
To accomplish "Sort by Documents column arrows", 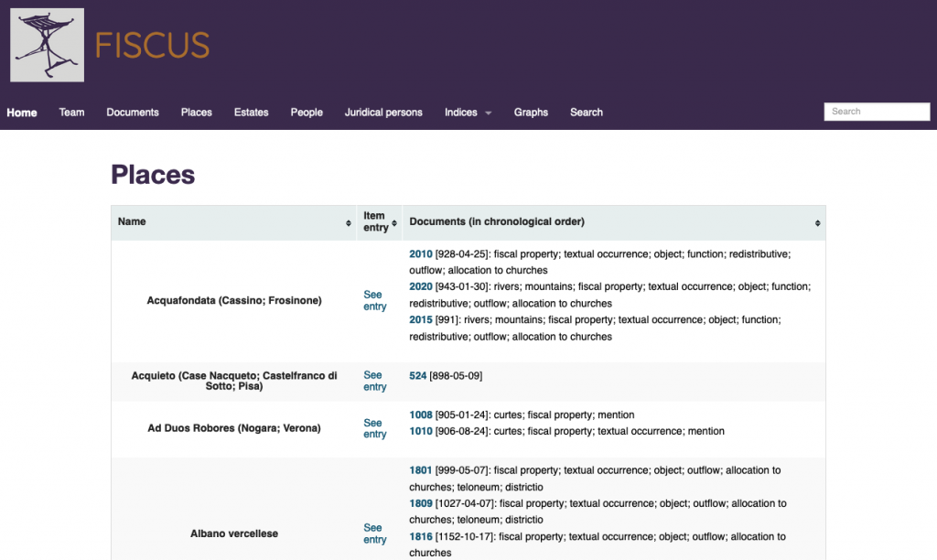I will coord(817,223).
